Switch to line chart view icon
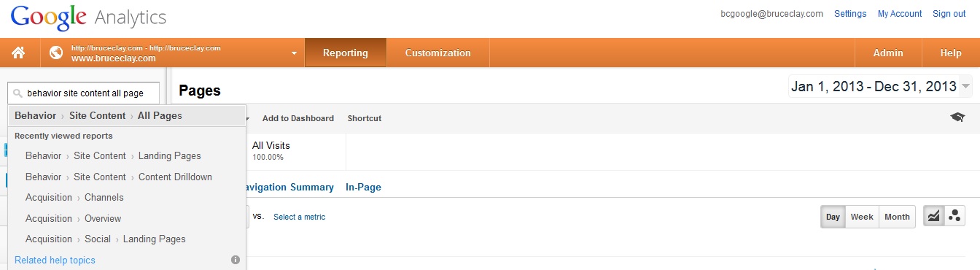Screen dimensions: 980x270 click(933, 217)
